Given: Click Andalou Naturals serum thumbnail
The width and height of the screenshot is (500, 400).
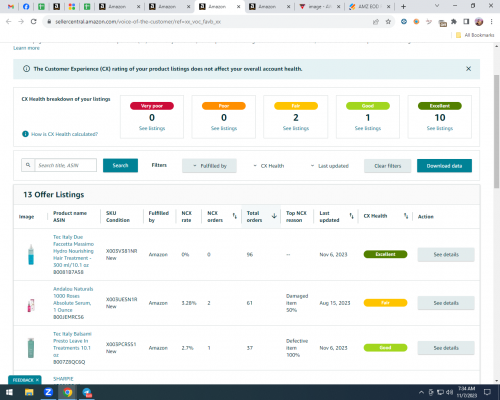Looking at the screenshot, I should [x=31, y=305].
